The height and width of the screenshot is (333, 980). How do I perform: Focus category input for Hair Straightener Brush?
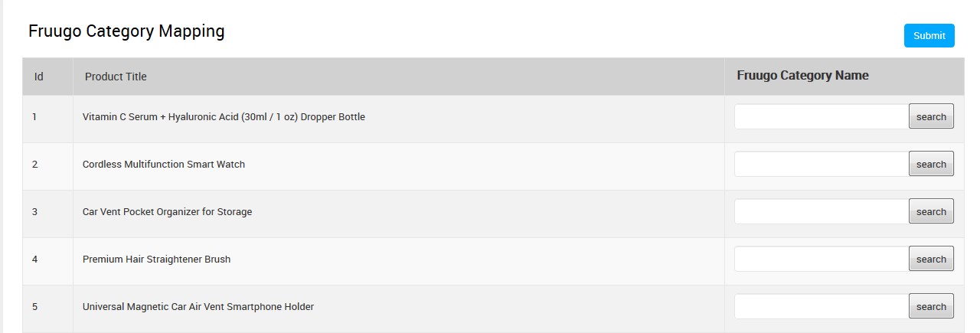[822, 260]
